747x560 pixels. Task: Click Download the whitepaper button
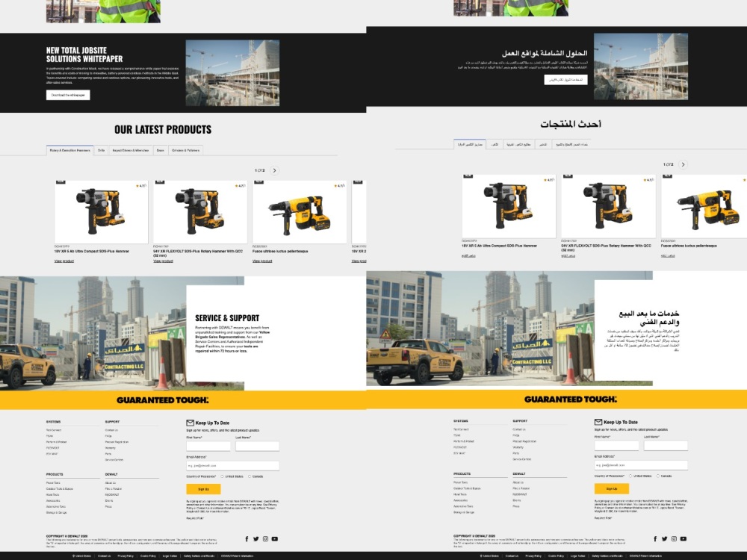pyautogui.click(x=68, y=96)
